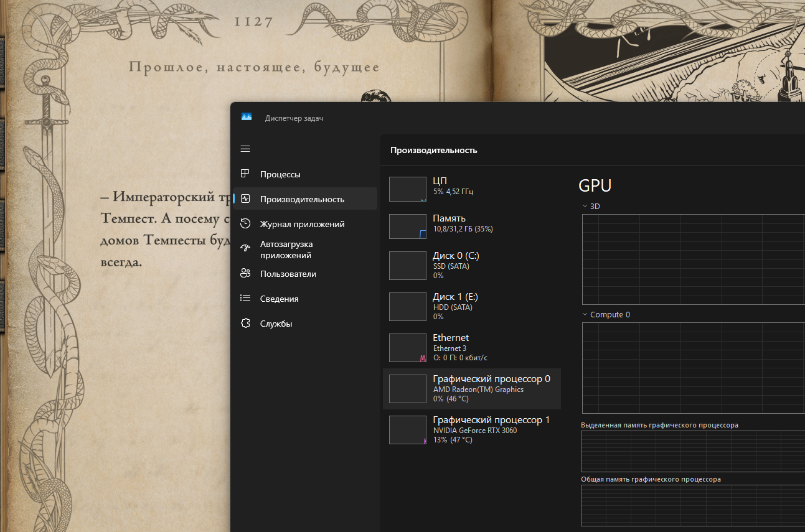805x532 pixels.
Task: Select Диск 0 (C:) SSD entry
Action: [x=472, y=265]
